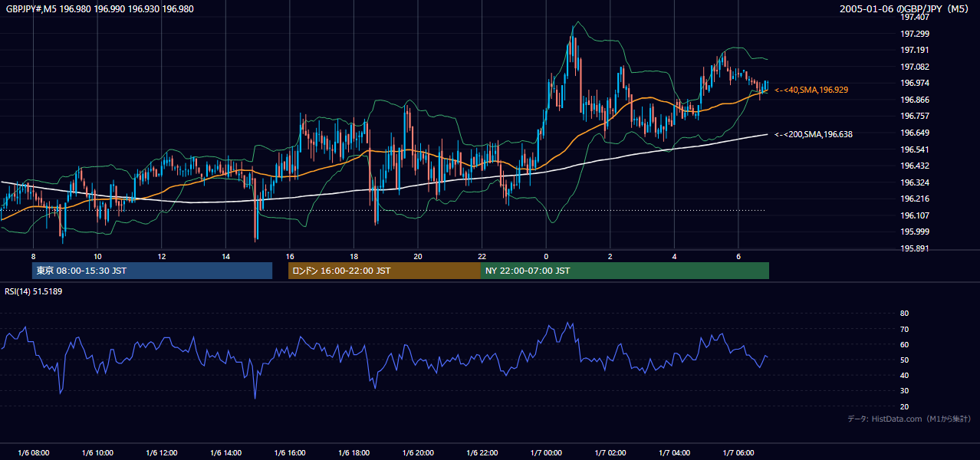Click RSI axis level 70

[904, 329]
